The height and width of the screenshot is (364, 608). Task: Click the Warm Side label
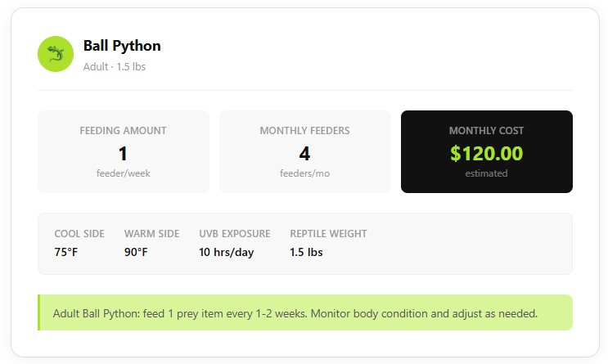click(x=151, y=234)
